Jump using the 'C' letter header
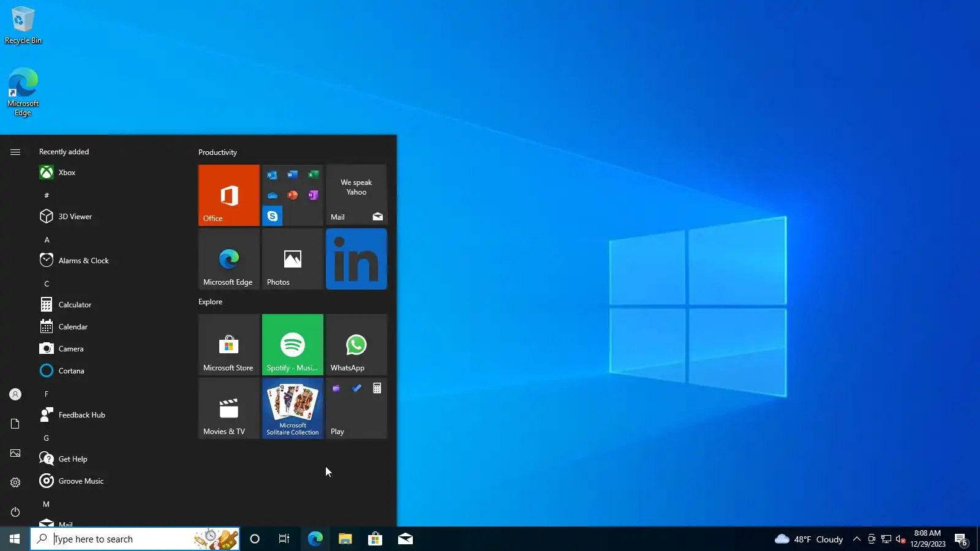The image size is (980, 551). point(47,283)
